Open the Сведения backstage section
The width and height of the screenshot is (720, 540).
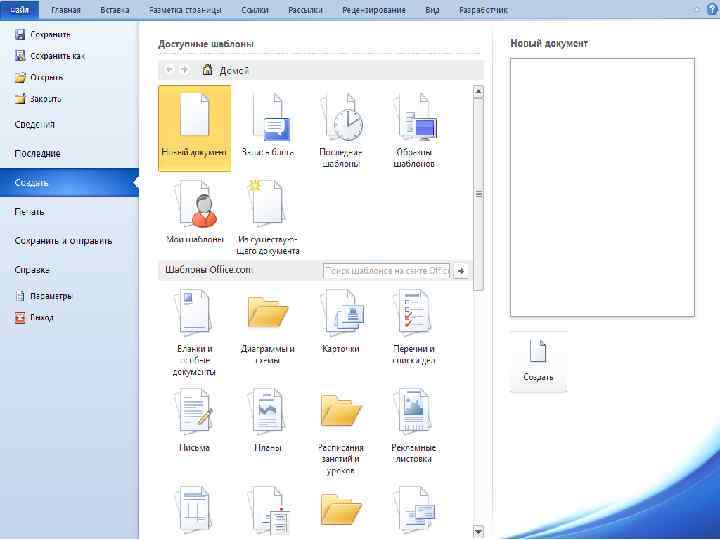pos(69,124)
